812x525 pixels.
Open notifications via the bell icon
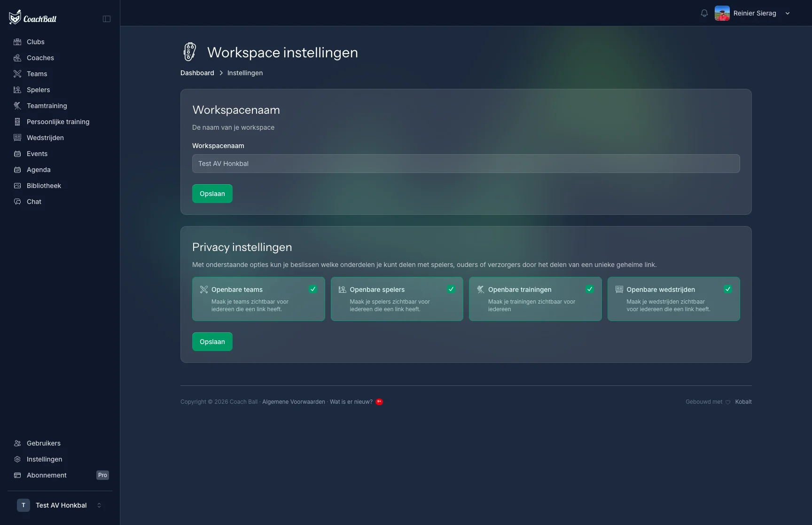tap(704, 13)
